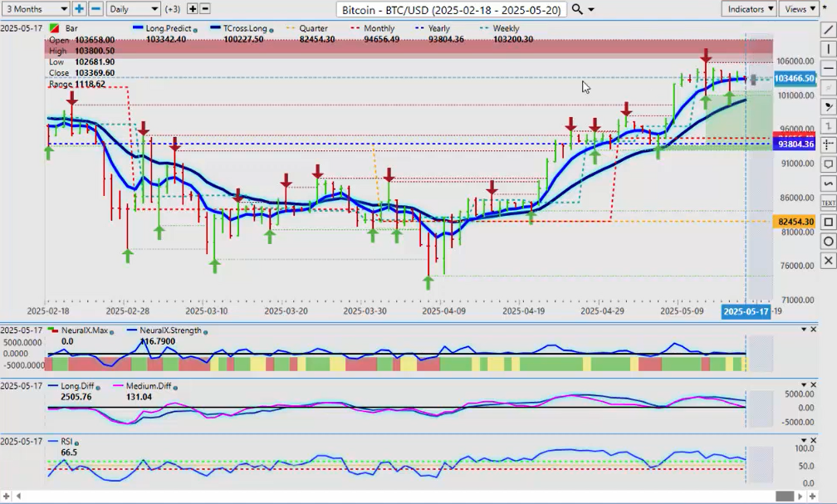
Task: Select the TEXT annotation tool
Action: (828, 203)
